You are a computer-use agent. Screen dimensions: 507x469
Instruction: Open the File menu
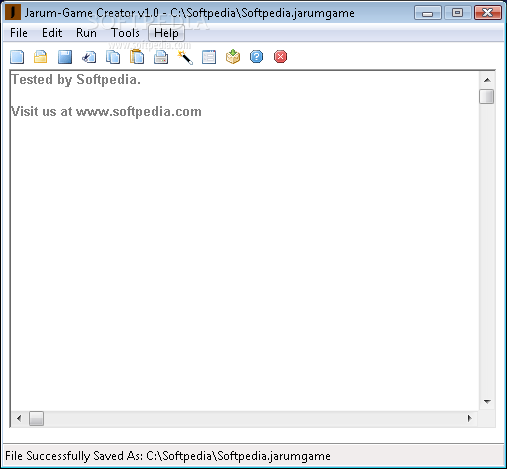coord(19,33)
